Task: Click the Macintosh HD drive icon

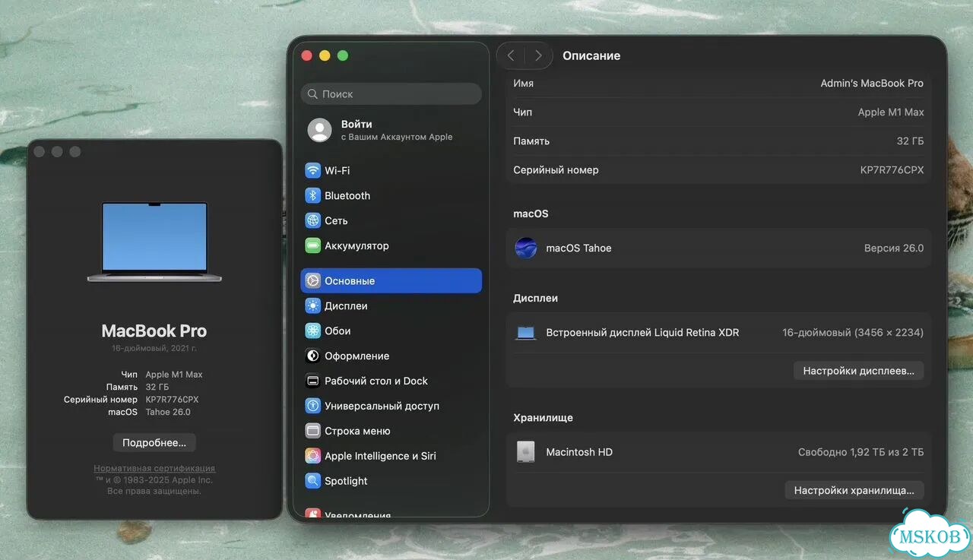Action: pos(526,452)
